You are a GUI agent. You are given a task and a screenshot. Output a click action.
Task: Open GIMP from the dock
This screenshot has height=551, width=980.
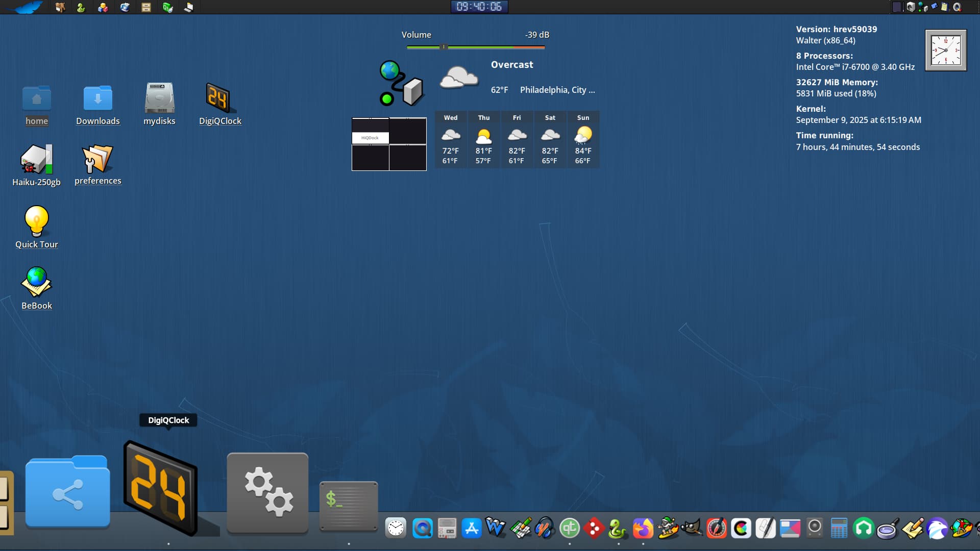[691, 529]
